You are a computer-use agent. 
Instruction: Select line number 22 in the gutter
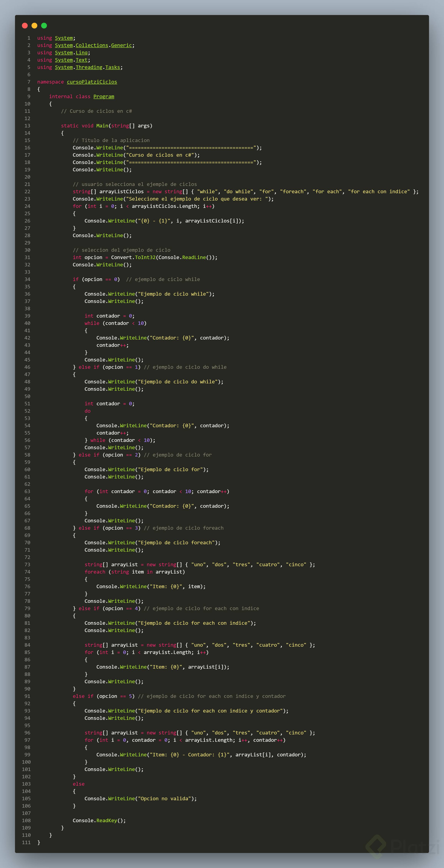(27, 191)
